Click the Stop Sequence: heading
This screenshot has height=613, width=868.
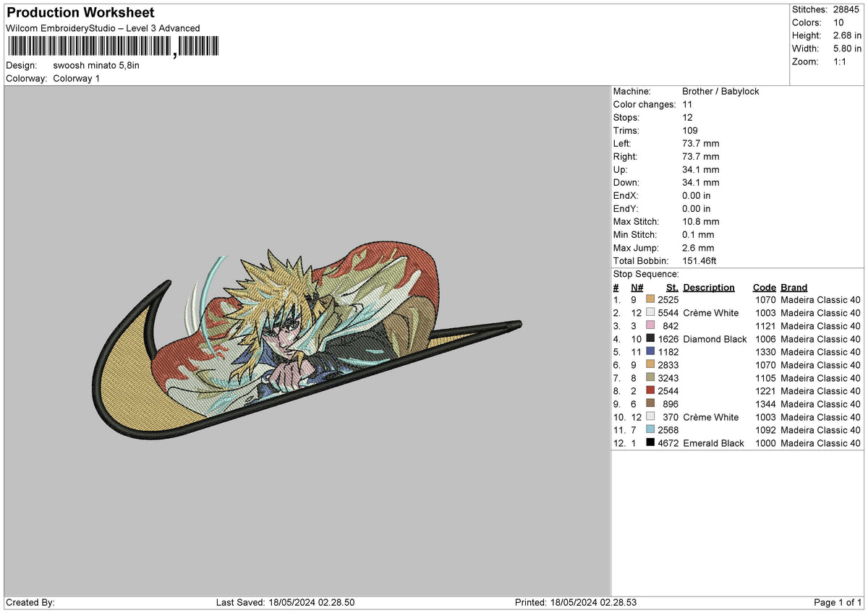(646, 274)
